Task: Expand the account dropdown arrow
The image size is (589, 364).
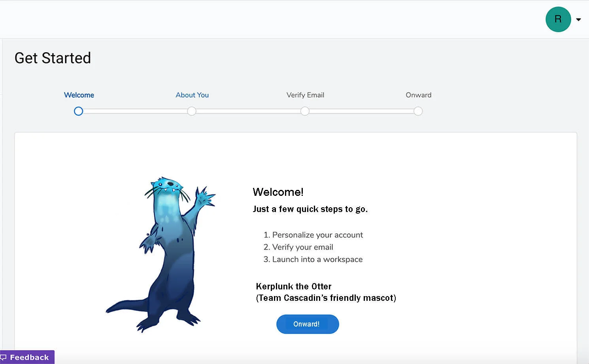Action: [x=578, y=19]
